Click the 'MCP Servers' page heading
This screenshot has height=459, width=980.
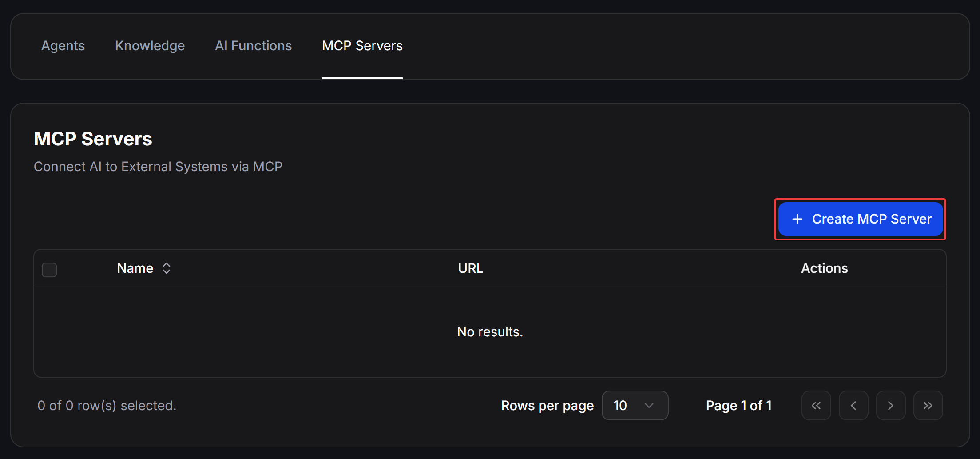[x=93, y=139]
